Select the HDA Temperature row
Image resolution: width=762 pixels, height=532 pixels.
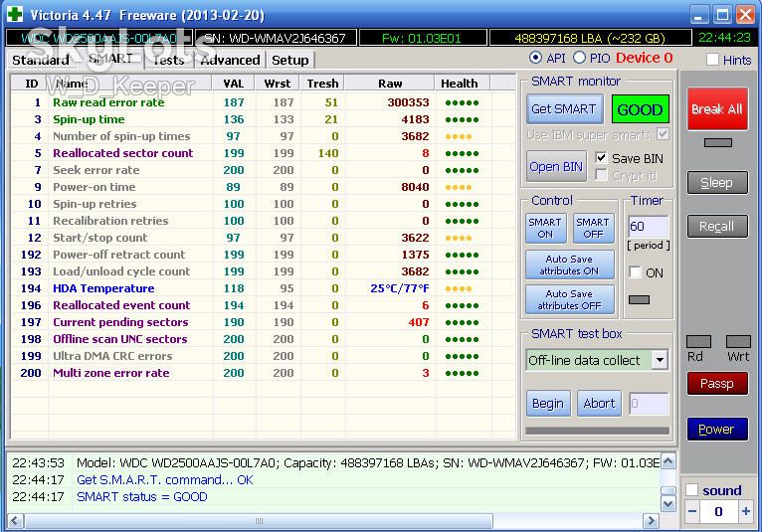pos(263,288)
